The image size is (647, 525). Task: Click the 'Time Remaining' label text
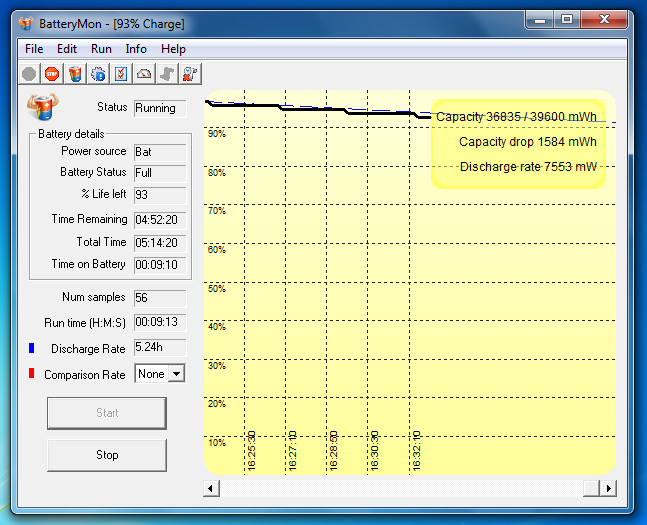pos(89,219)
